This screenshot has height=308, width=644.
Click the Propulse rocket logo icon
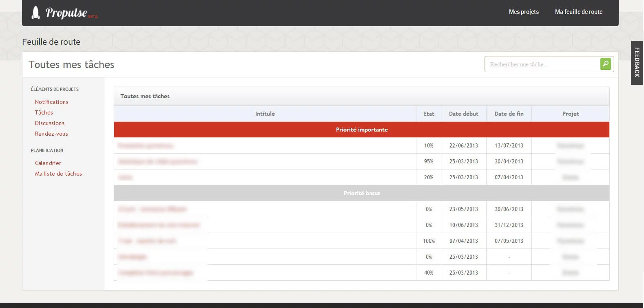(x=36, y=13)
